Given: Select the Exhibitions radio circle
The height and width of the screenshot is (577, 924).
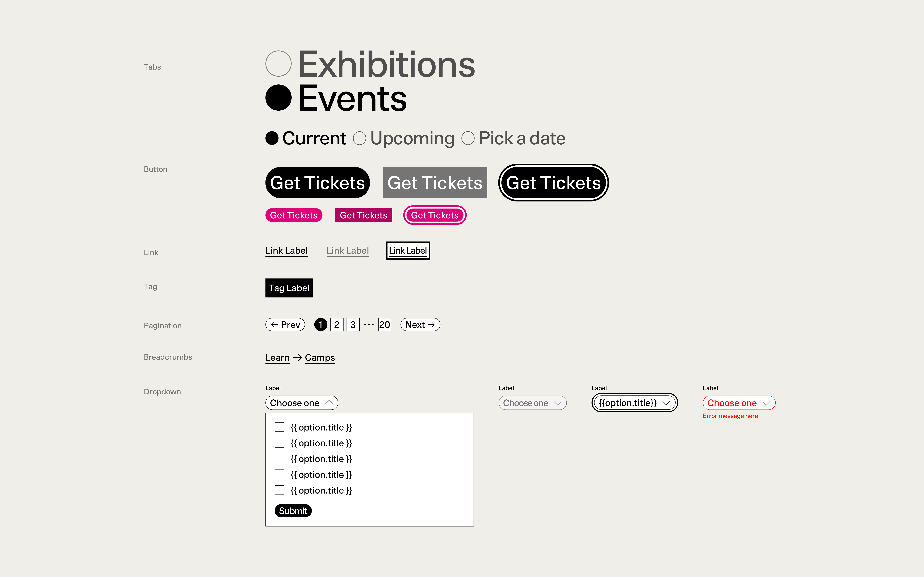Looking at the screenshot, I should (278, 64).
